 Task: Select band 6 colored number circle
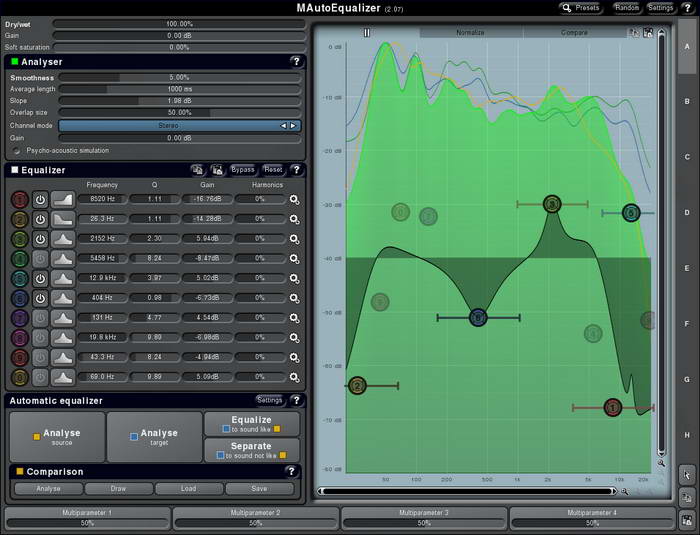tap(20, 298)
